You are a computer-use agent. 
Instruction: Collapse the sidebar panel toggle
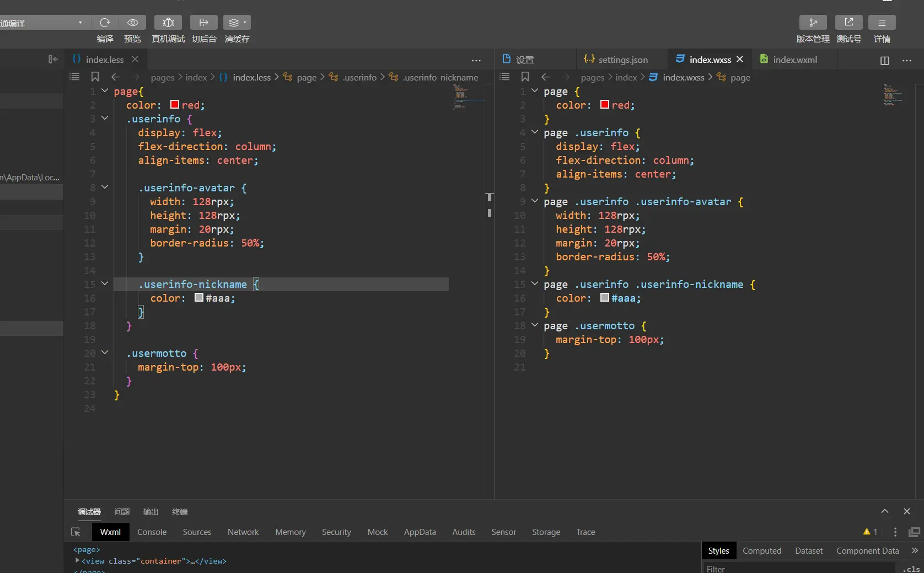click(x=53, y=60)
